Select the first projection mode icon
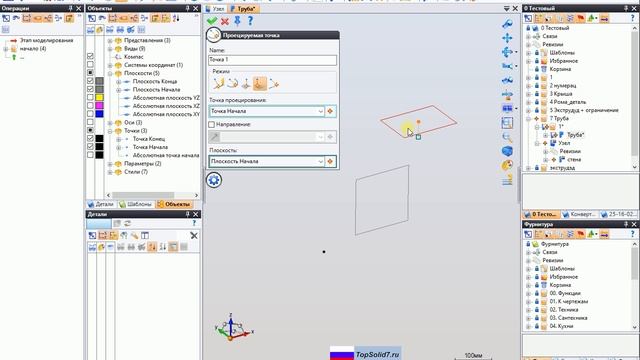This screenshot has height=360, width=640. click(x=218, y=84)
